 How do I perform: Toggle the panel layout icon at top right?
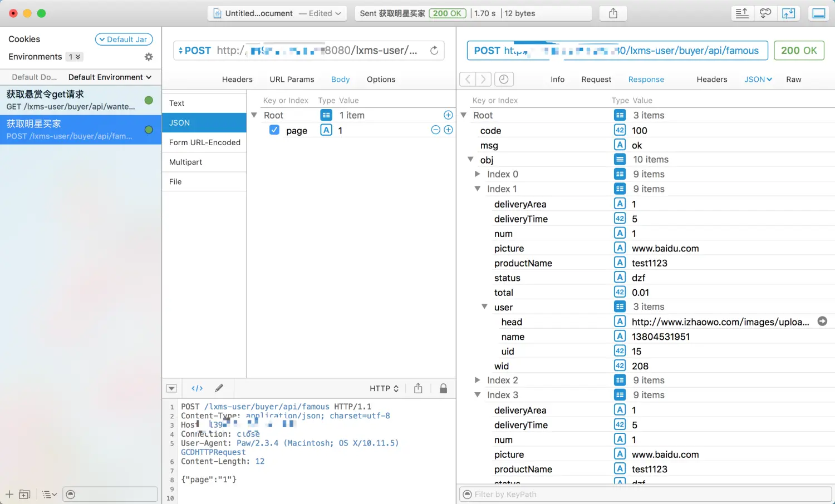pos(819,13)
